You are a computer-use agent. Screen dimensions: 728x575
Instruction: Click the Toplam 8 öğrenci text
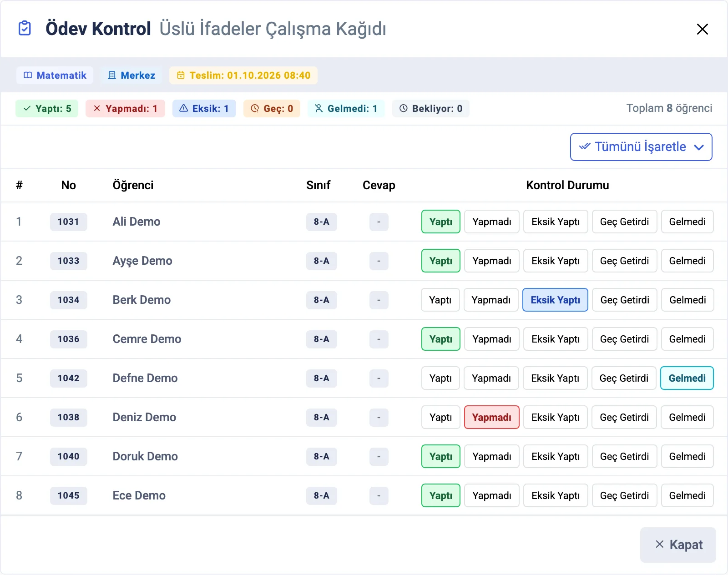tap(669, 108)
